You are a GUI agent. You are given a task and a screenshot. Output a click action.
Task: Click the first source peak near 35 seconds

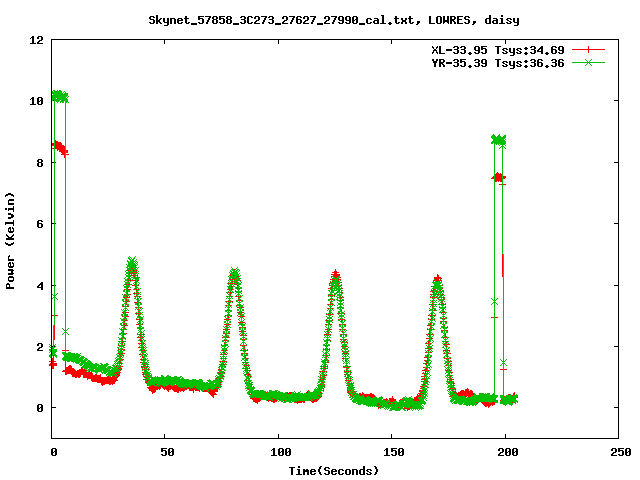click(x=131, y=263)
